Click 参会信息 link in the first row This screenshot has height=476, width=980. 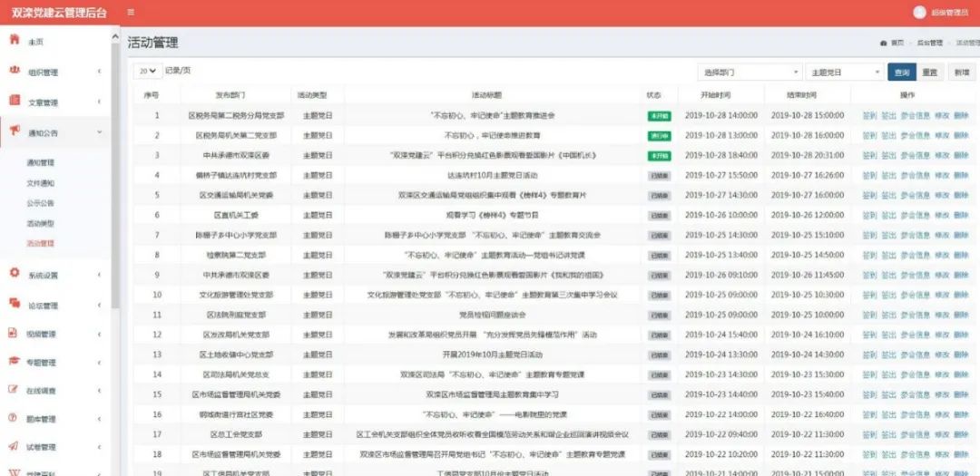click(x=915, y=116)
